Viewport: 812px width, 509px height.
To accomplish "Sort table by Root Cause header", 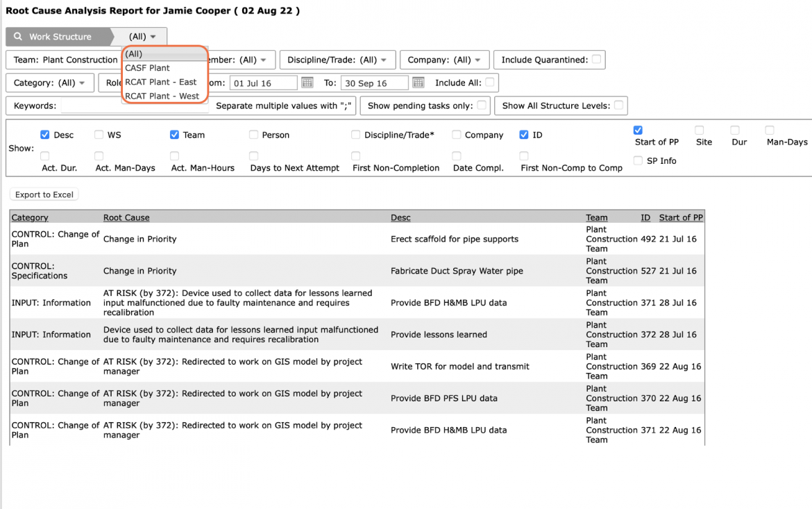I will point(126,217).
